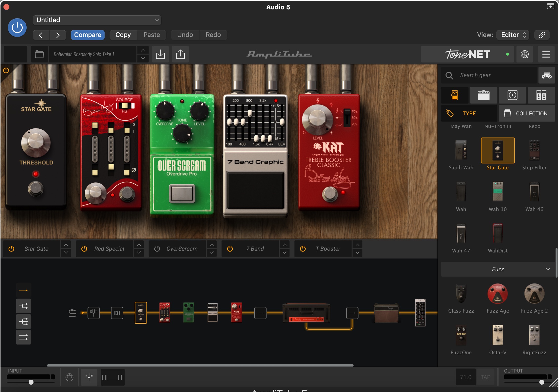Viewport: 559px width, 392px height.
Task: Switch to the TYPE tab
Action: coord(469,113)
